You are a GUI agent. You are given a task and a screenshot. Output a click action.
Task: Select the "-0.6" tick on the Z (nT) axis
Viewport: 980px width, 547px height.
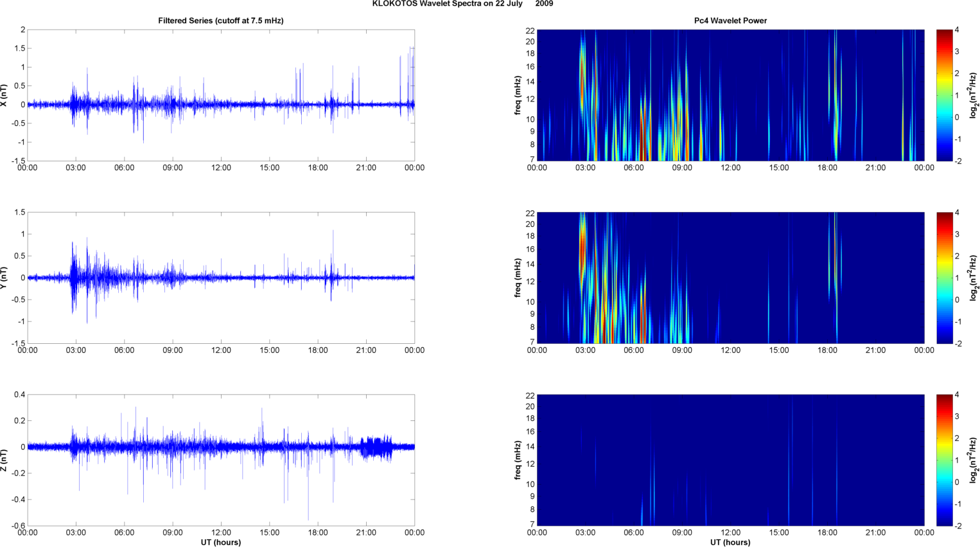pyautogui.click(x=18, y=526)
